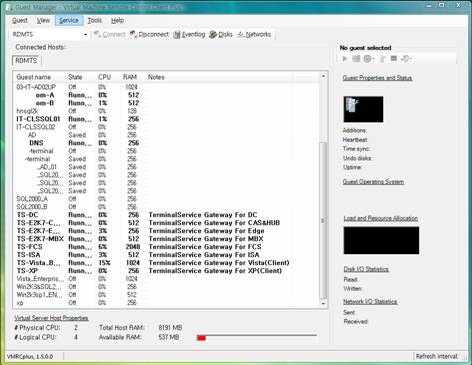Click the Guest Manager title bar icon
This screenshot has height=365, width=472.
[9, 7]
